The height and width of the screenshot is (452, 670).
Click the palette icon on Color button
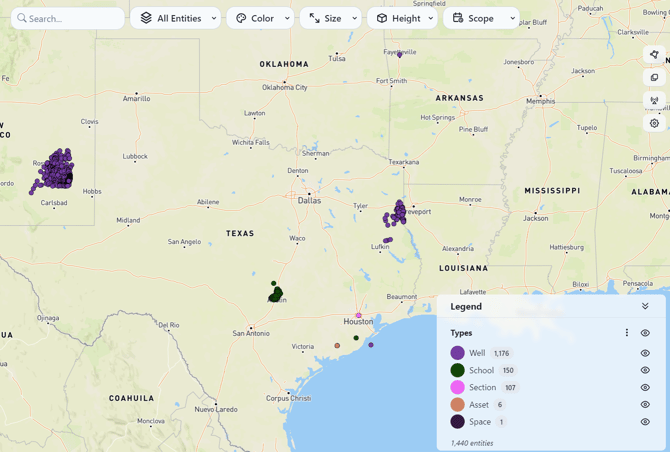pos(241,18)
